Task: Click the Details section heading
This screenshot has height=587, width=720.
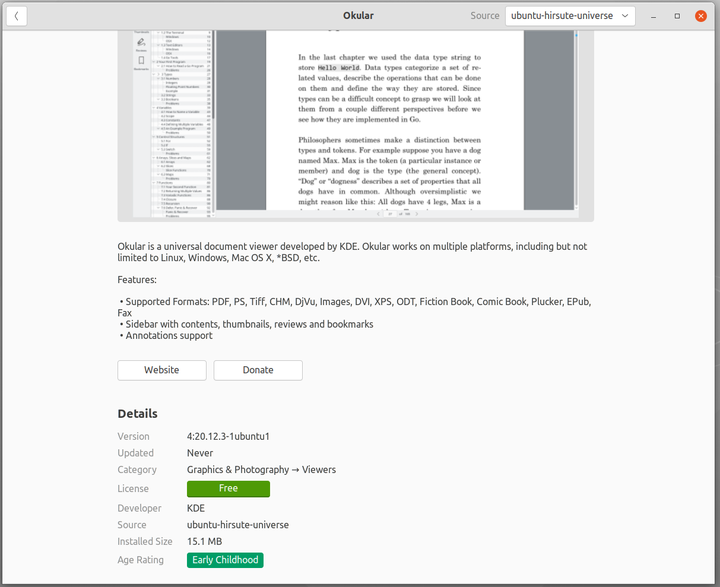Action: 137,413
